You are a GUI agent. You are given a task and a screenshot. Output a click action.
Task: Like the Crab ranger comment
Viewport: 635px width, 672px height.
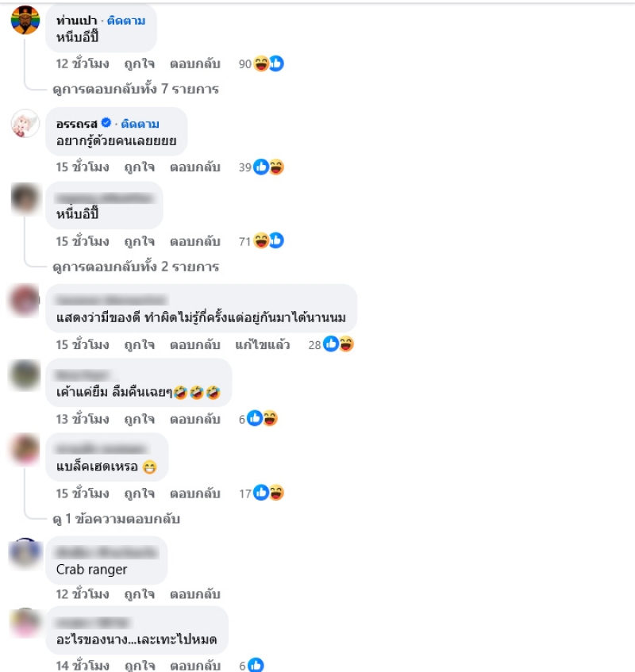[x=140, y=594]
